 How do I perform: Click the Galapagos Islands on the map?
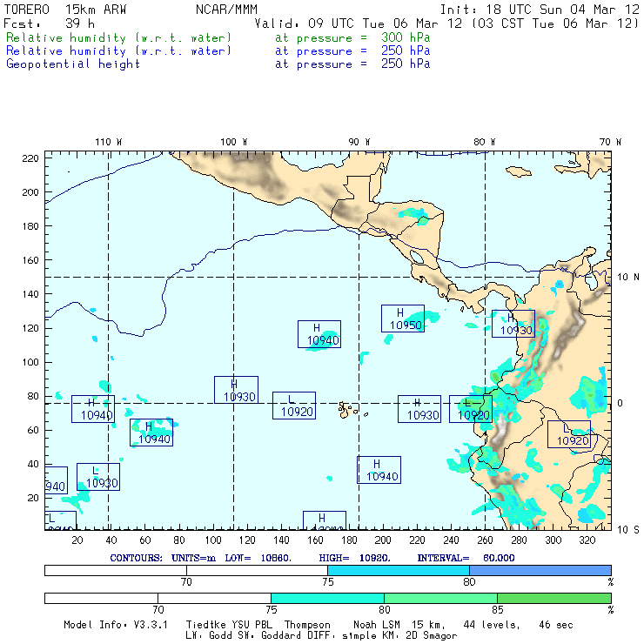click(345, 410)
